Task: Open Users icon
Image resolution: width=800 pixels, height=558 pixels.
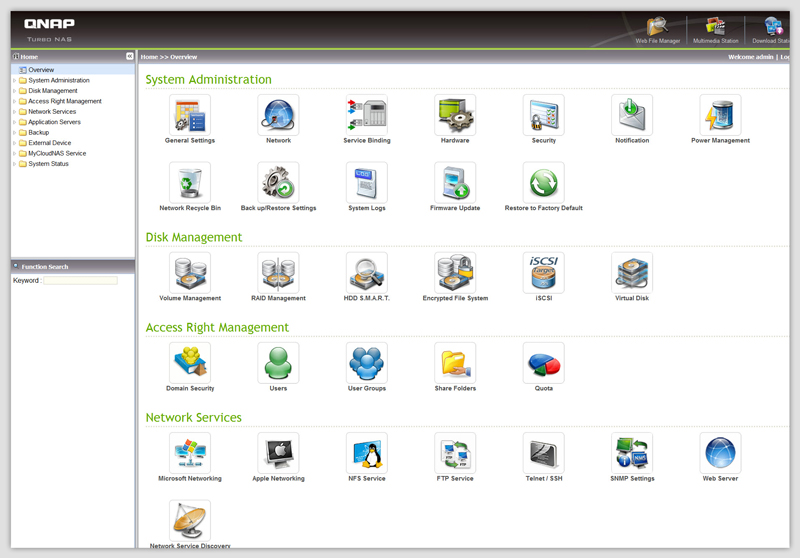Action: [278, 363]
